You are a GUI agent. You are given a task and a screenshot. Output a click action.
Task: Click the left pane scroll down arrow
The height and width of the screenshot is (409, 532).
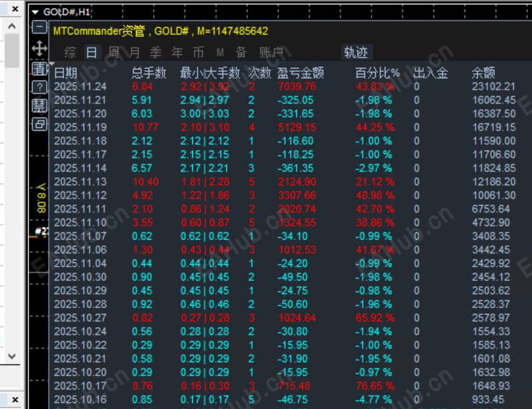[12, 356]
